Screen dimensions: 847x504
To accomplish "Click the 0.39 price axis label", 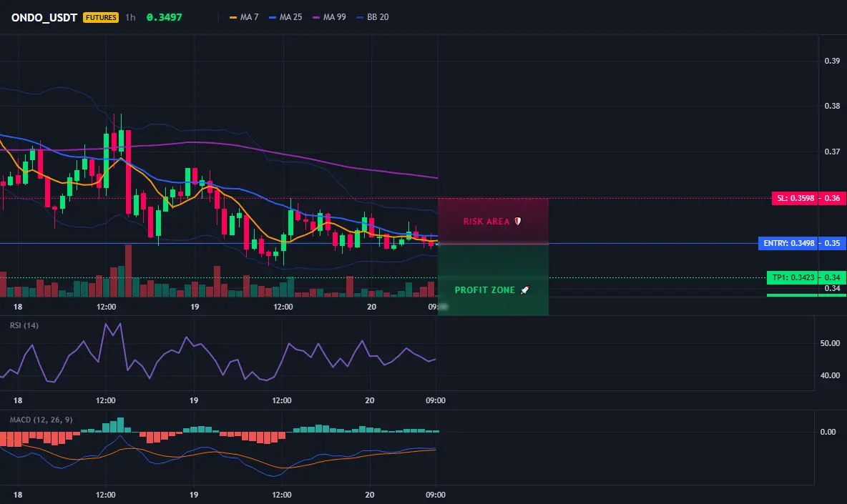I will [832, 61].
